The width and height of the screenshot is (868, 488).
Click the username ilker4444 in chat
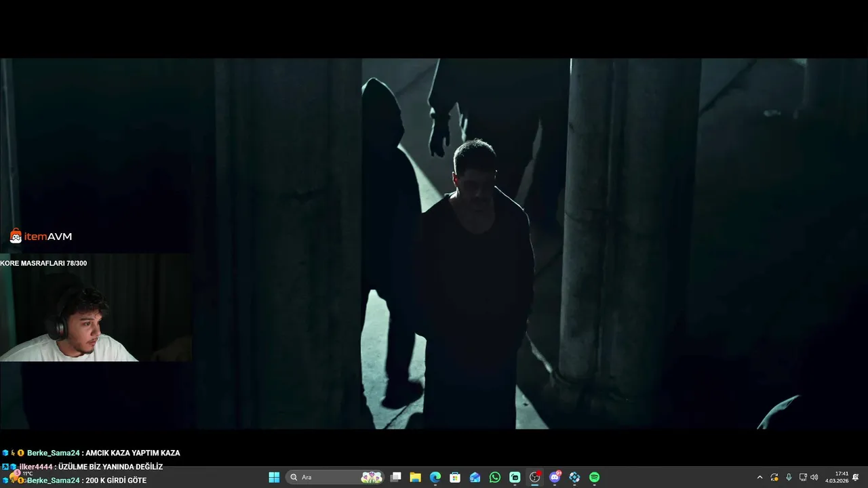(36, 466)
